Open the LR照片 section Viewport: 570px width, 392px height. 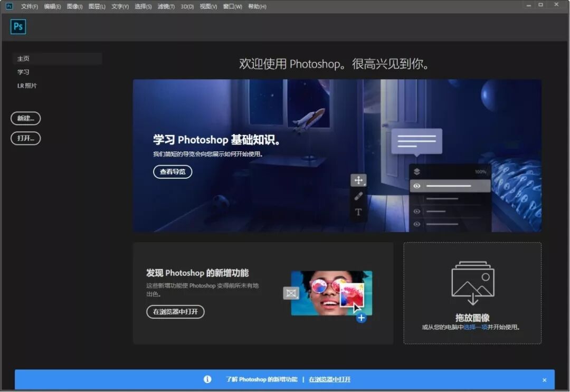coord(27,85)
